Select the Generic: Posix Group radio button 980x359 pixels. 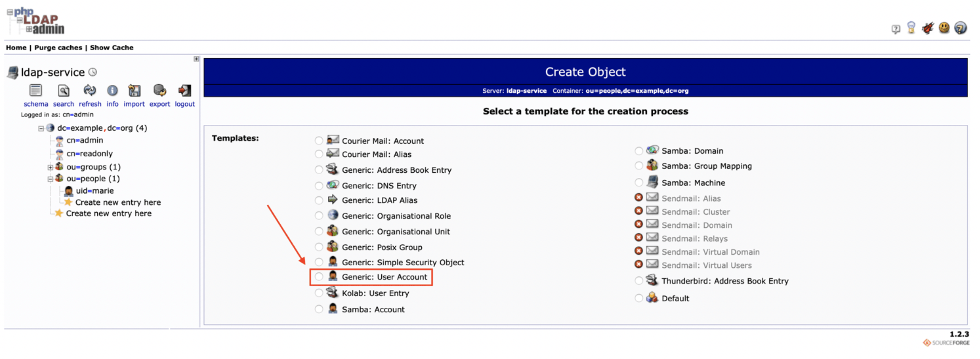click(319, 247)
